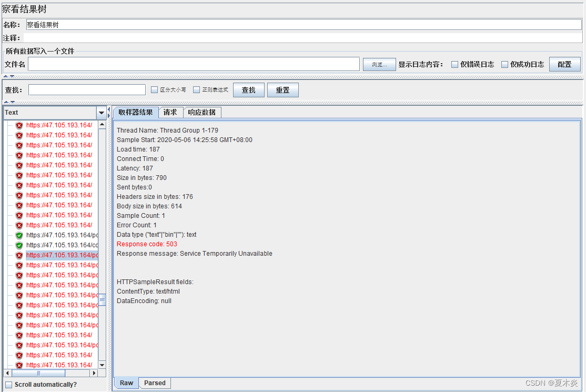The image size is (586, 392).
Task: Click the error icon on the last tree entry
Action: [18, 365]
